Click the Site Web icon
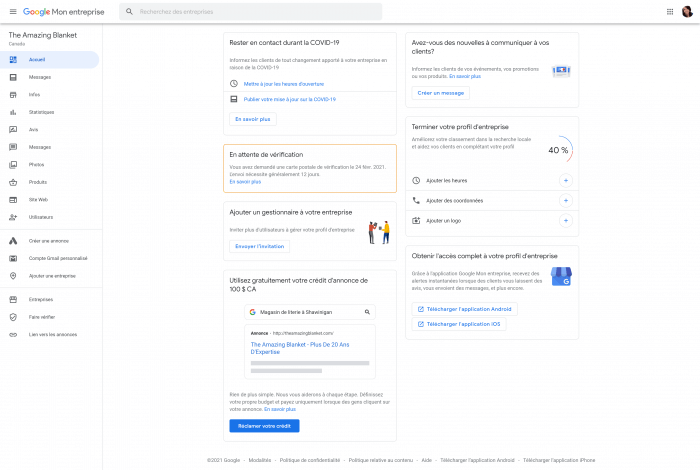Screen dimensions: 700x470 click(x=13, y=200)
